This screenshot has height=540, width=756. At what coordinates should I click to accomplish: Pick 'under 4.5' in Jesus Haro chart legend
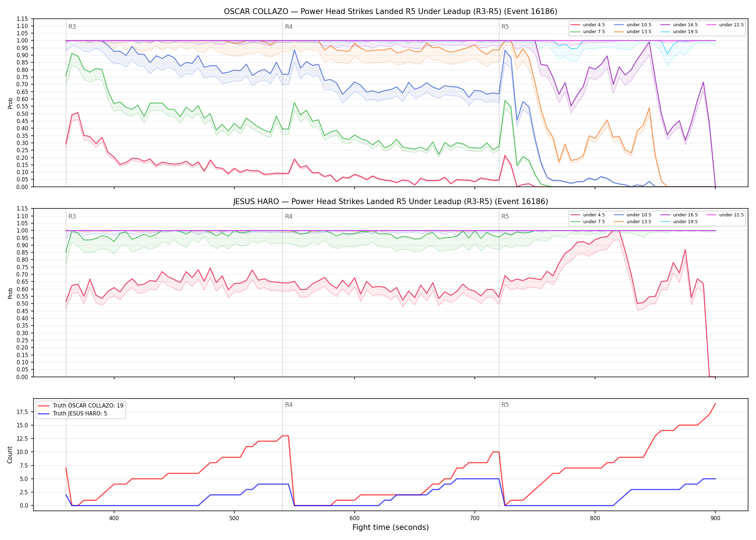(x=588, y=215)
